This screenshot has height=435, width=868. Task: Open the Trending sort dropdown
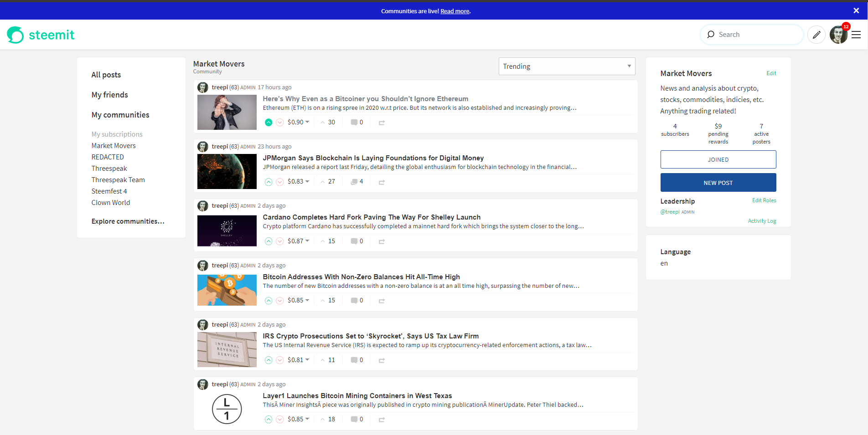(x=566, y=66)
